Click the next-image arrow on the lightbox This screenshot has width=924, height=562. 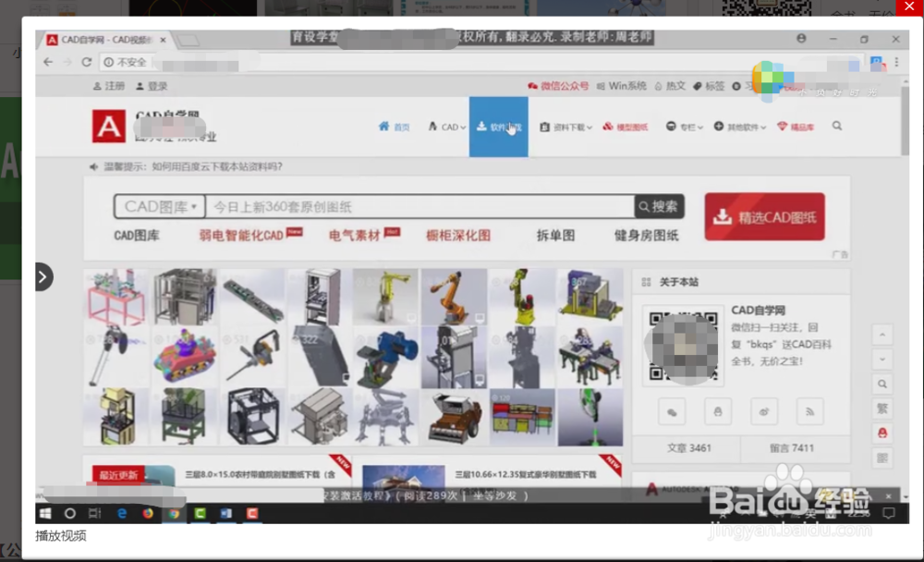(x=43, y=277)
